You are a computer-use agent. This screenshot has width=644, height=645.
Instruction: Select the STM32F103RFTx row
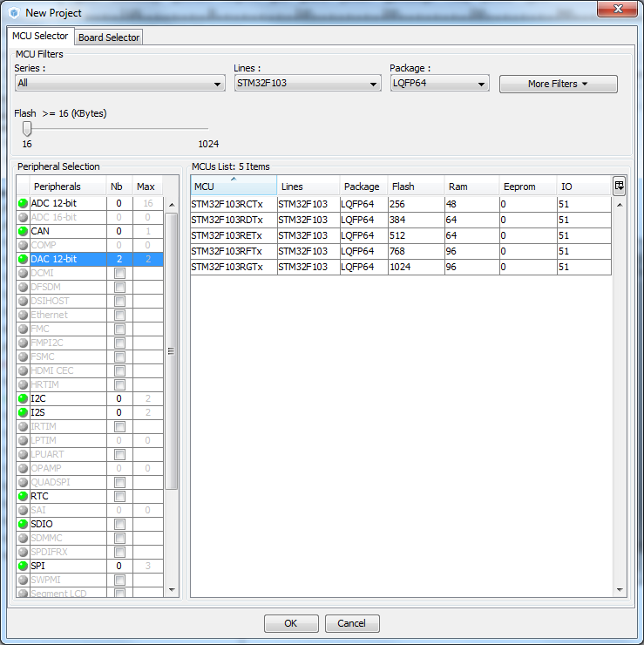(x=401, y=251)
